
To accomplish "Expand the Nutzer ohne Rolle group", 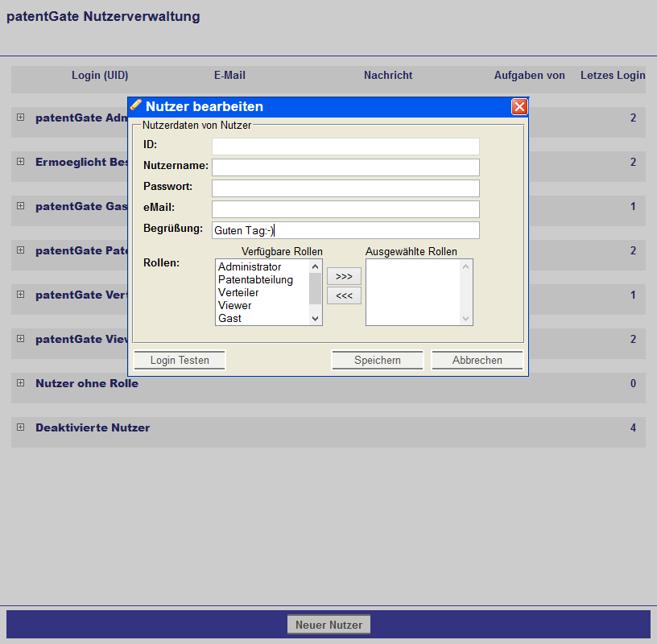I will click(20, 383).
